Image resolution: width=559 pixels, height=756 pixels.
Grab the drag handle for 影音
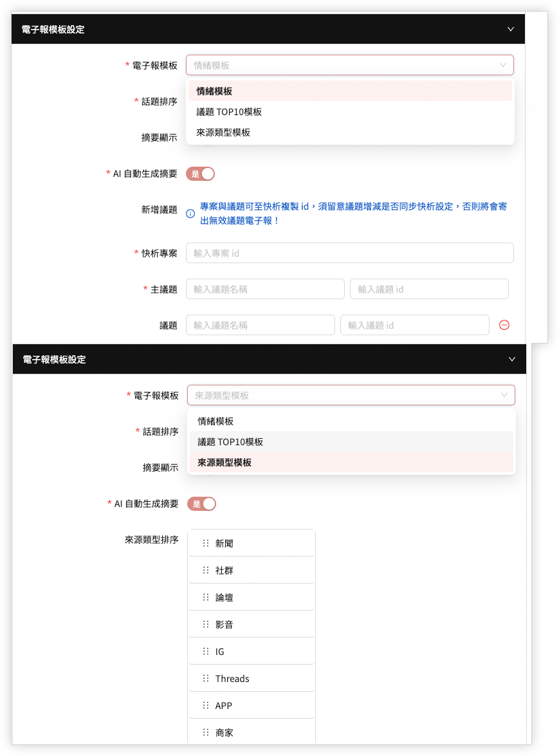(x=206, y=624)
